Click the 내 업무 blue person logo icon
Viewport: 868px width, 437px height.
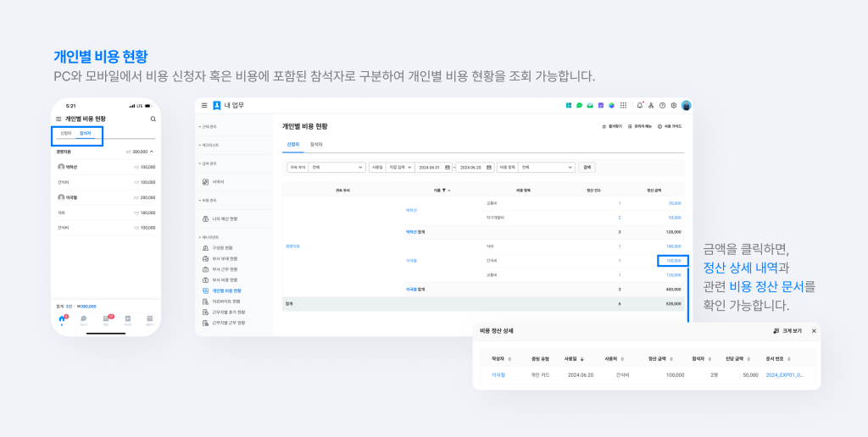(x=217, y=105)
